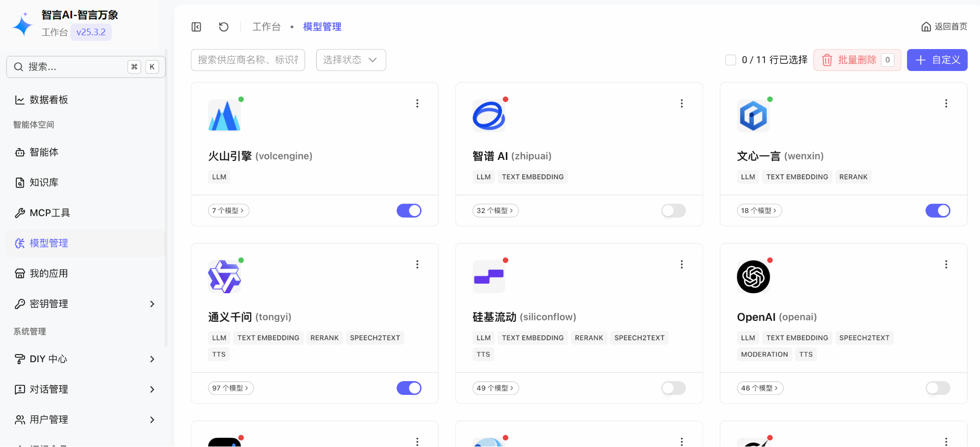Open 我的应用 in sidebar
The image size is (980, 447).
click(86, 273)
